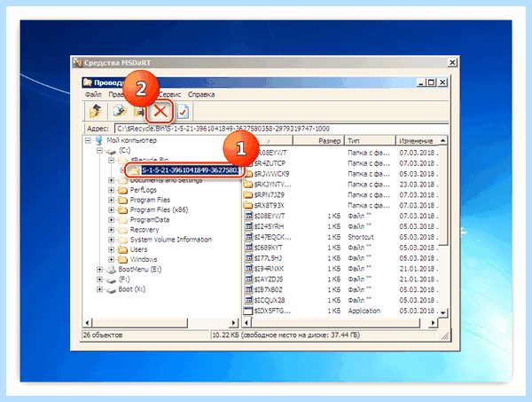
Task: Delete selected folder with red X icon
Action: pos(160,111)
